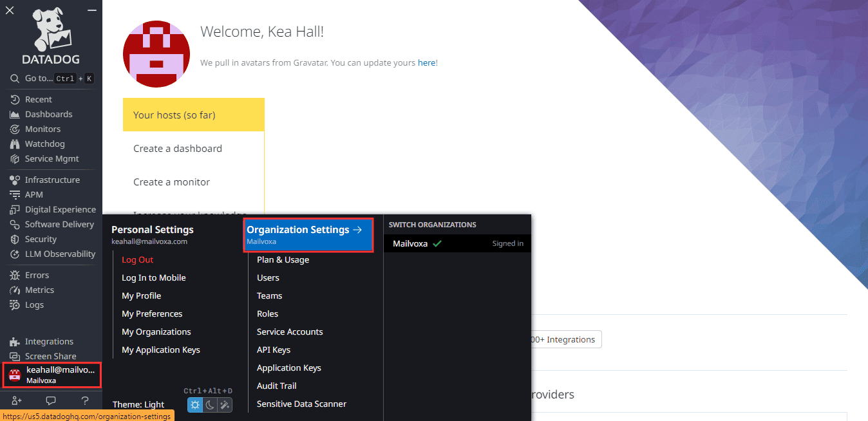
Task: Open the Service Mgmt icon
Action: click(x=15, y=159)
